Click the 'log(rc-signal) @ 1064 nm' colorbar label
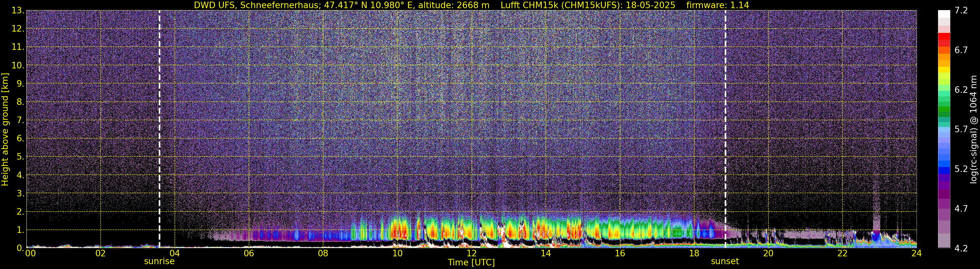 click(973, 129)
